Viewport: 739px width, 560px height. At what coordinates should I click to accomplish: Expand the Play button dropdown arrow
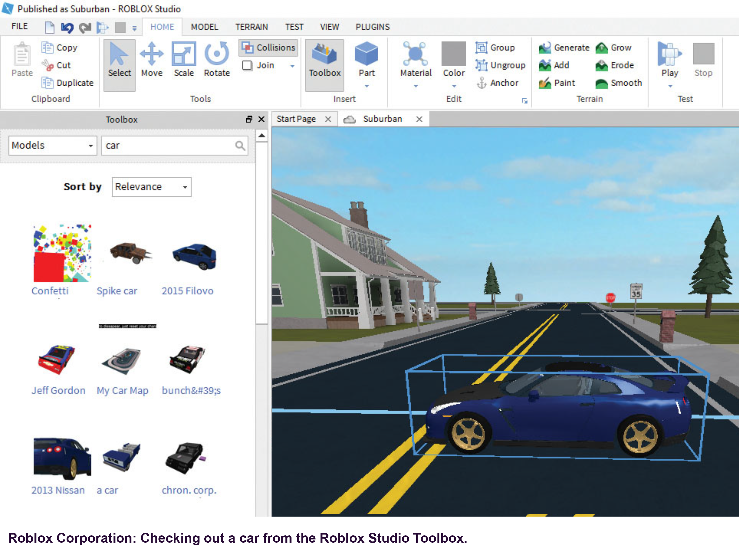pyautogui.click(x=670, y=86)
